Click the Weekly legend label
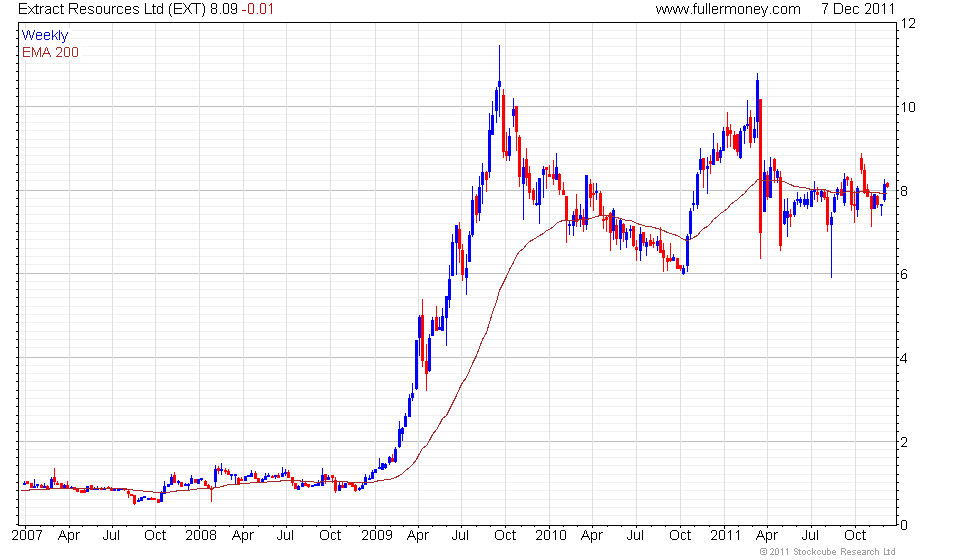980x560 pixels. (x=45, y=36)
